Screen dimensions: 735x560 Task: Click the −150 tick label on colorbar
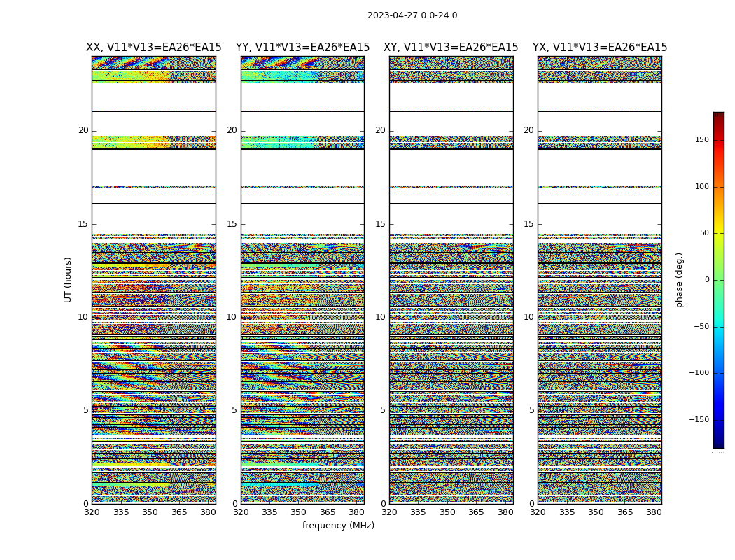pyautogui.click(x=699, y=419)
